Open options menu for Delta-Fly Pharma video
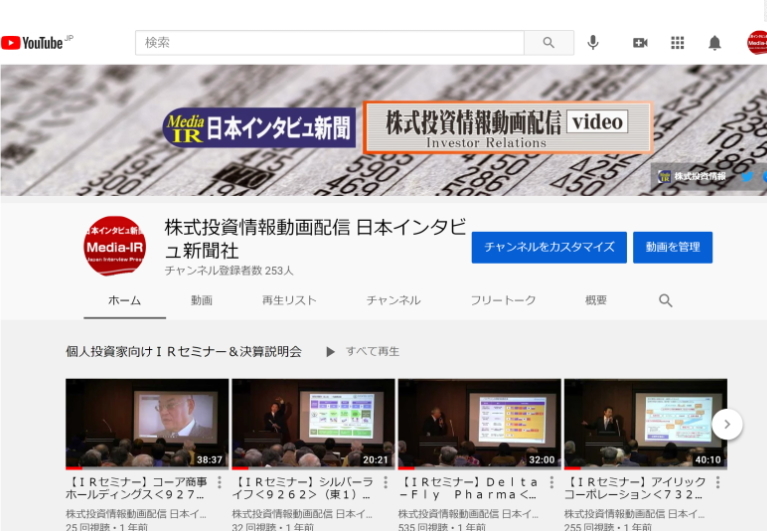The image size is (767, 531). pos(552,482)
